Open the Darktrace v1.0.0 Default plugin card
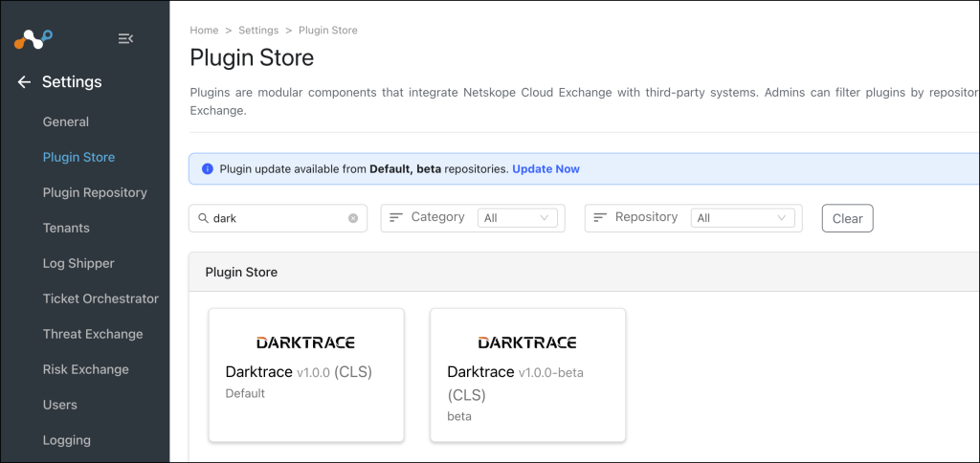980x463 pixels. (306, 375)
